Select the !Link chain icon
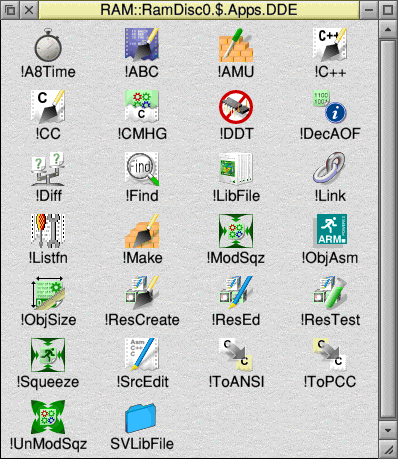The width and height of the screenshot is (398, 459). pyautogui.click(x=330, y=169)
